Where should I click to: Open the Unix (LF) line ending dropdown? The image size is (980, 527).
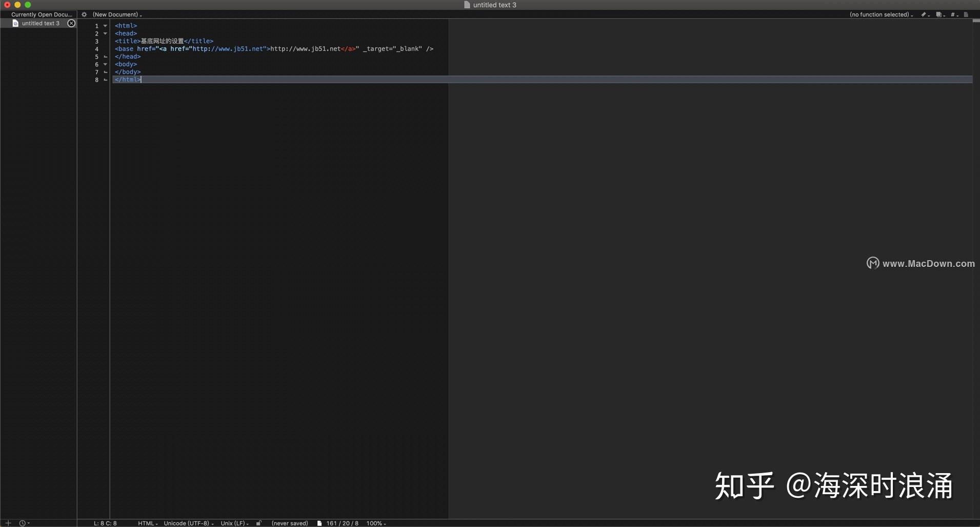coord(234,523)
